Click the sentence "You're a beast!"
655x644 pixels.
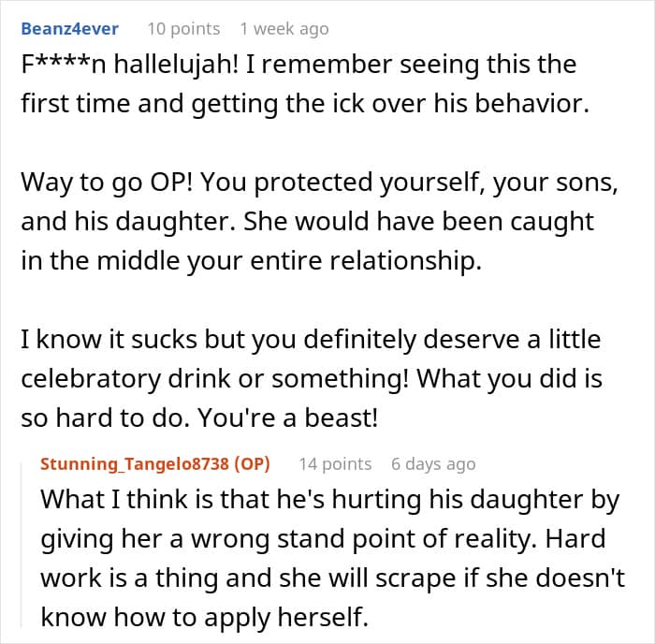coord(287,417)
